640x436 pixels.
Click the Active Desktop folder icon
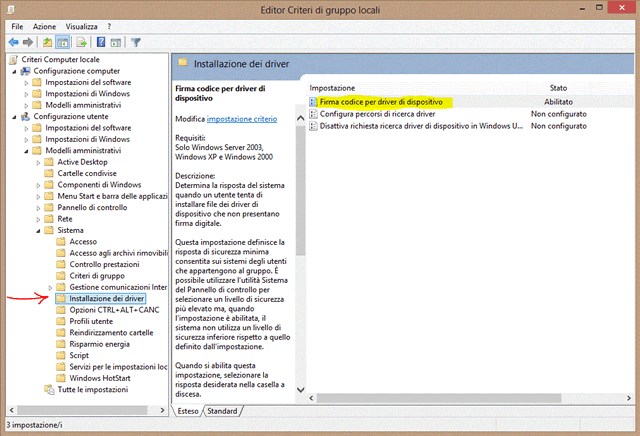tap(49, 162)
